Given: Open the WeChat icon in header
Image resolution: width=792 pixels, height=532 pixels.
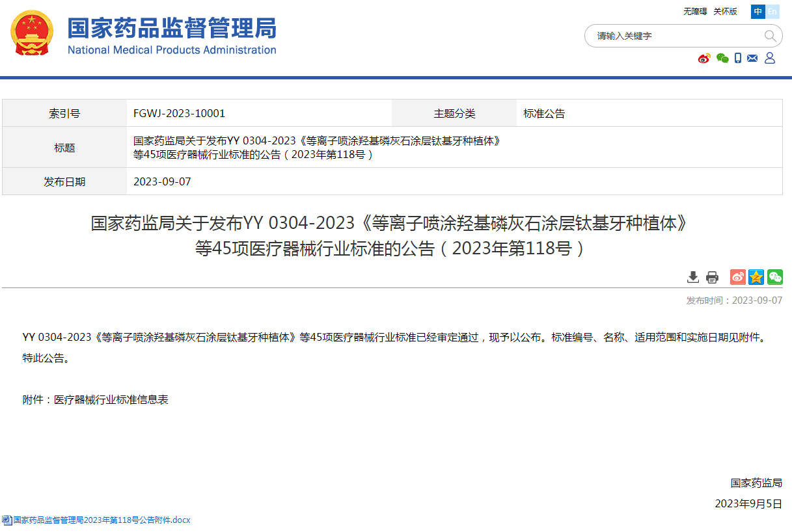Looking at the screenshot, I should [722, 58].
